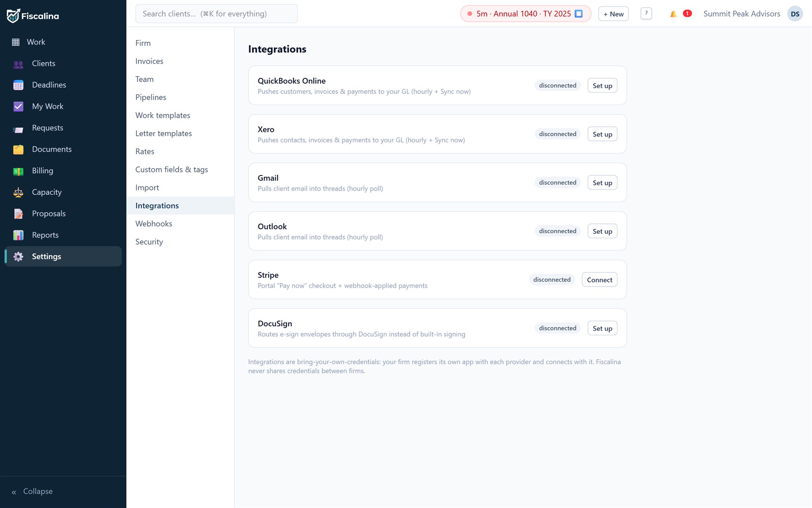Viewport: 812px width, 508px height.
Task: Click the Fiscalina logo icon
Action: pos(13,16)
